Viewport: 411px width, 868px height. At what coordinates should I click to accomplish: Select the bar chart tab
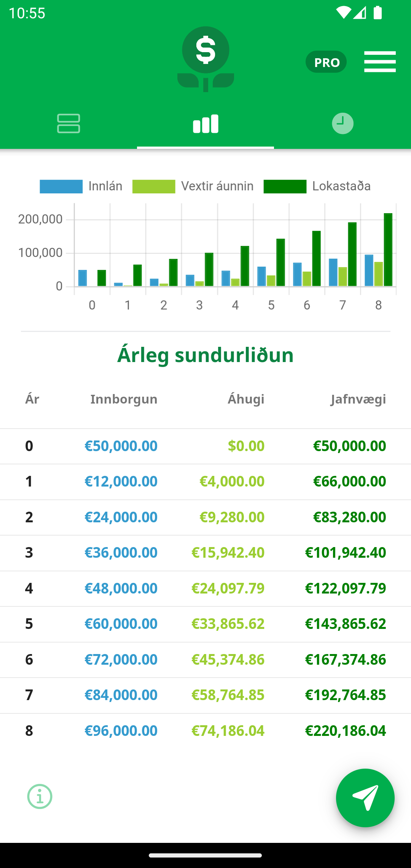coord(205,124)
